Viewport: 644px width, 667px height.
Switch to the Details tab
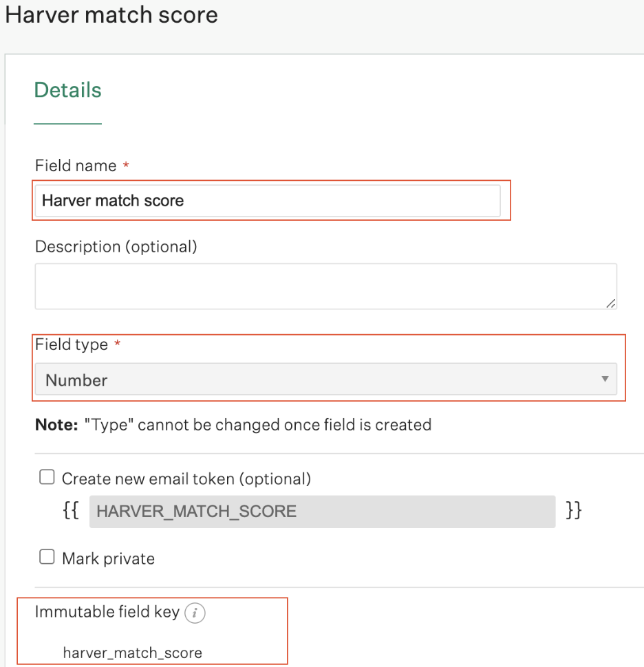[67, 90]
